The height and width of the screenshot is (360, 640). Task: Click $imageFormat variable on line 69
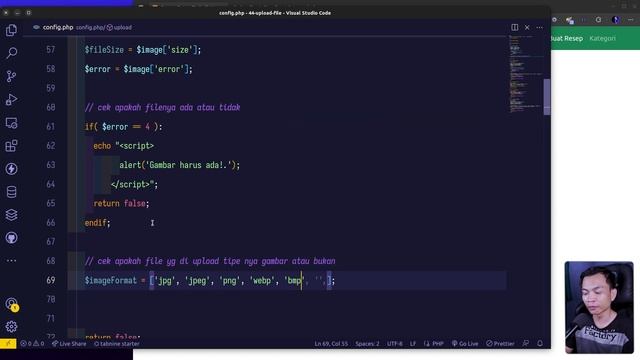point(111,280)
